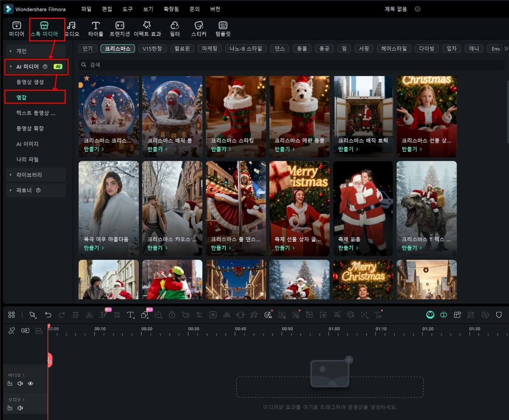Expand the 개인 section in sidebar
The image size is (509, 420).
21,51
